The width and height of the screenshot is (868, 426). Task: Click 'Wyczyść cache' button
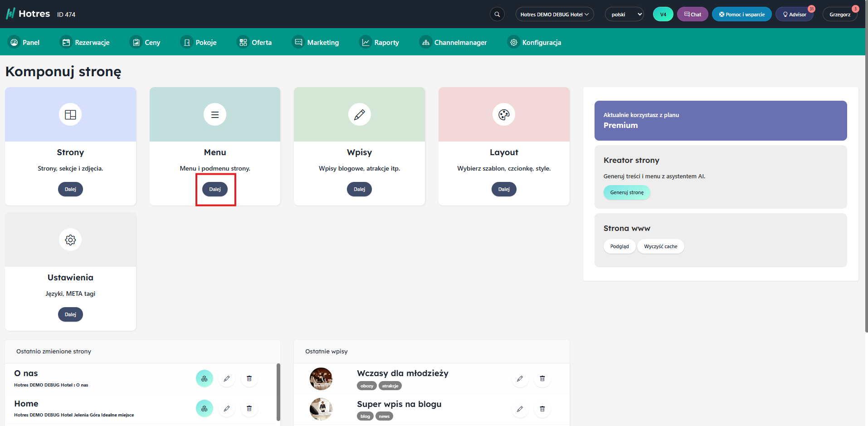click(660, 246)
